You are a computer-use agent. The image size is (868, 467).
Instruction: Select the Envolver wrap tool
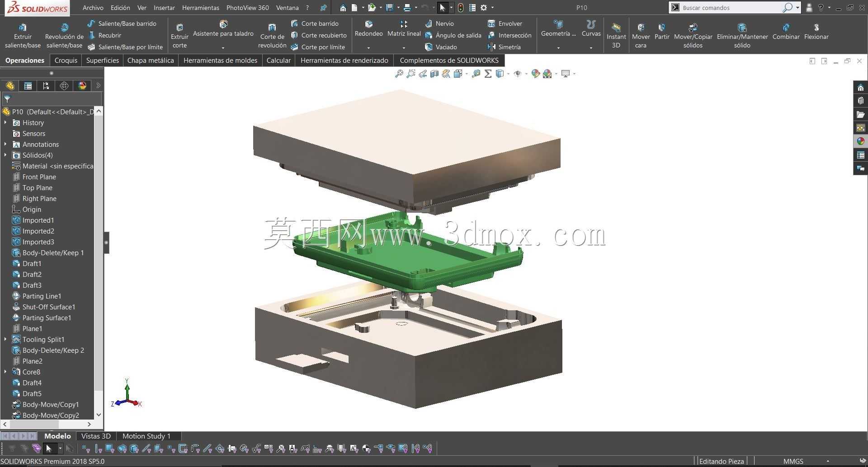coord(505,23)
